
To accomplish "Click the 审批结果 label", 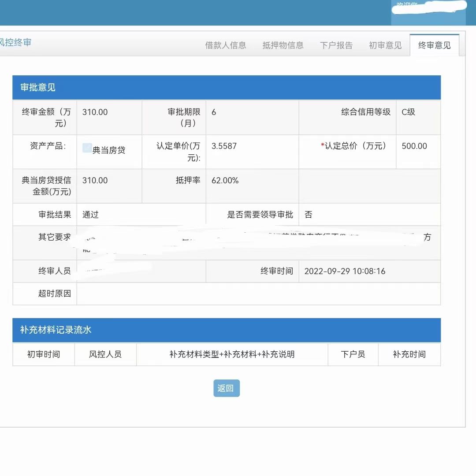I will (55, 215).
